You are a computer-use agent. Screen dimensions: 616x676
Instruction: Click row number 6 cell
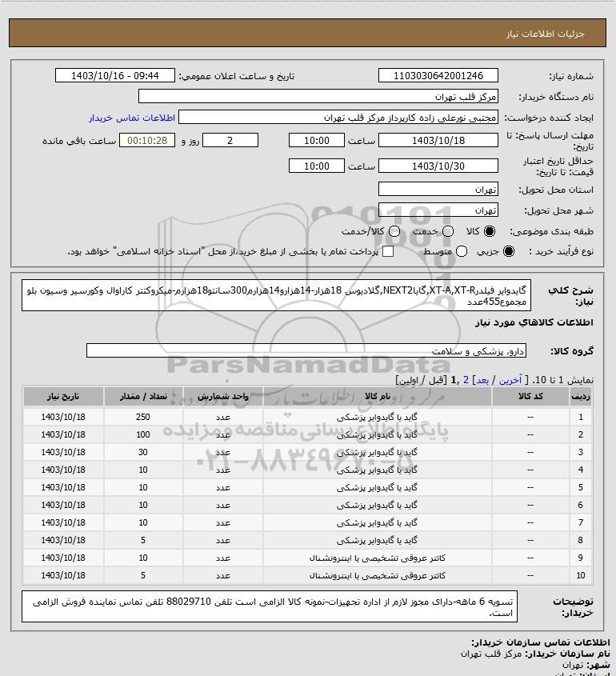point(580,505)
